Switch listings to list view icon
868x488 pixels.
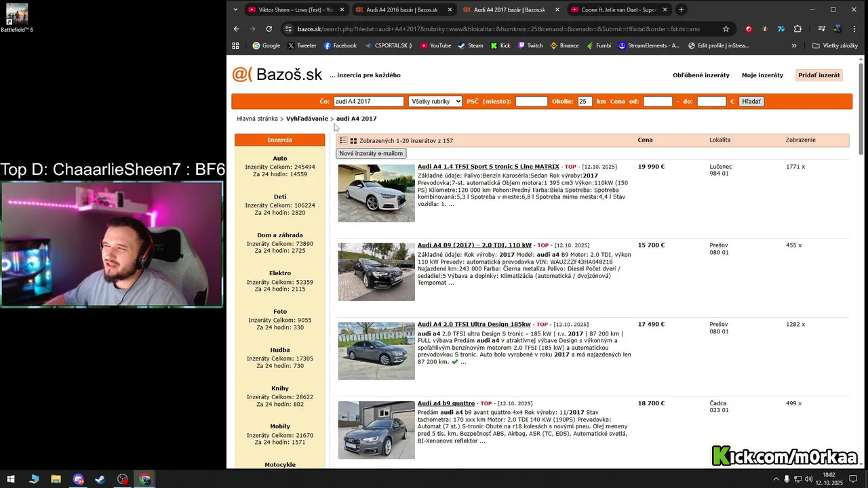pos(343,140)
